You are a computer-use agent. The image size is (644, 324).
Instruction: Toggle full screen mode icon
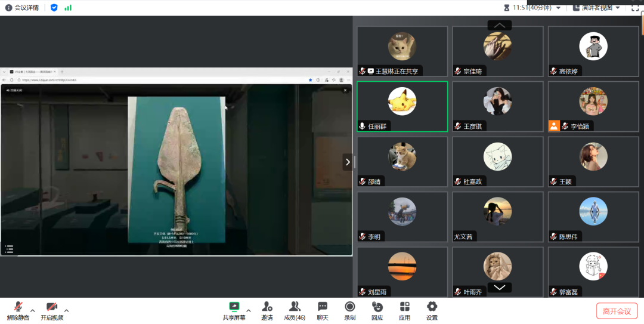635,8
